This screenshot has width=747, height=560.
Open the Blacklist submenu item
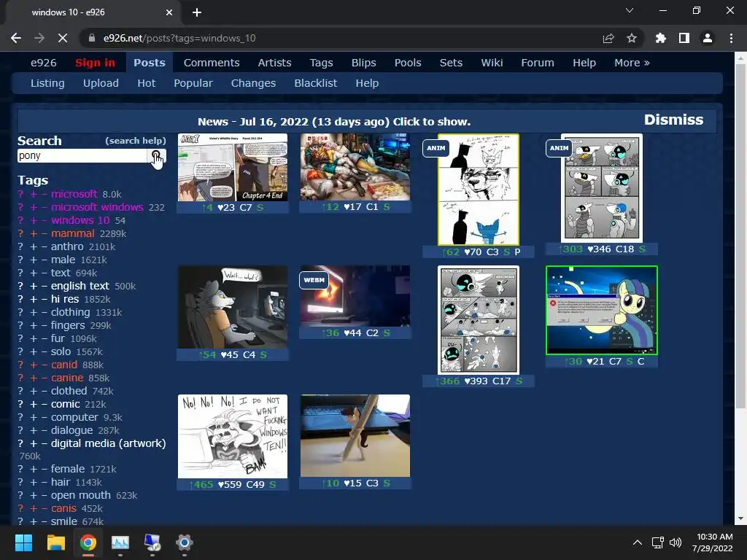[315, 83]
